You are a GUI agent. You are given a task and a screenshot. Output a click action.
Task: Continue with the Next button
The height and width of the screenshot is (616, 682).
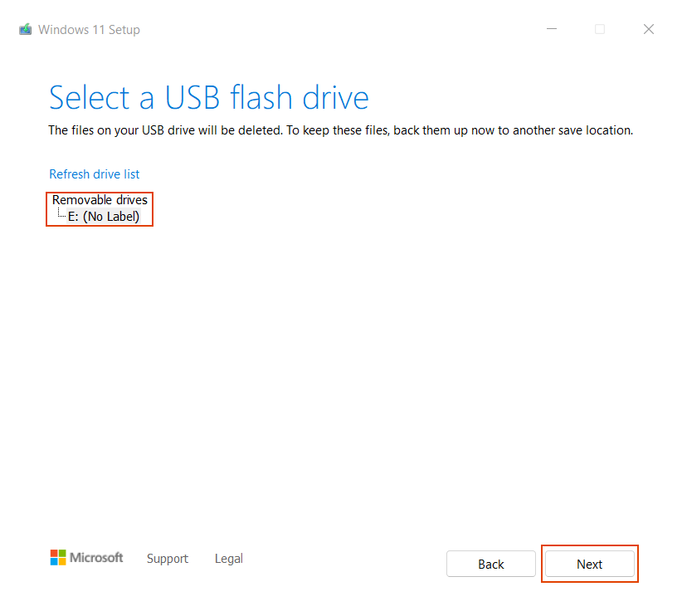click(x=589, y=564)
